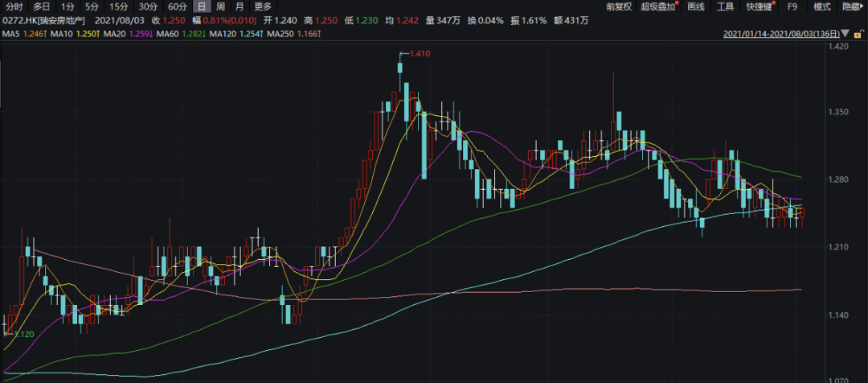Open 超级叠加 super overlay
This screenshot has width=868, height=383.
click(659, 6)
